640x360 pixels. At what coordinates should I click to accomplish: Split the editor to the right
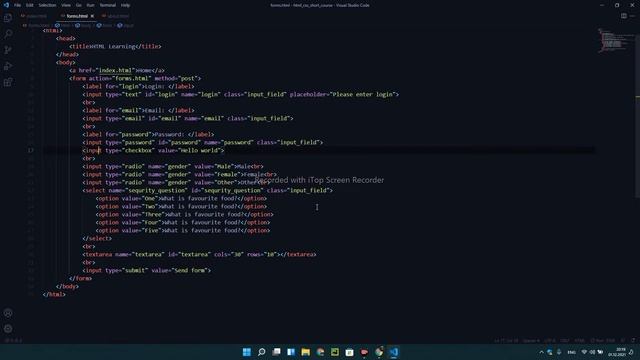[x=624, y=16]
